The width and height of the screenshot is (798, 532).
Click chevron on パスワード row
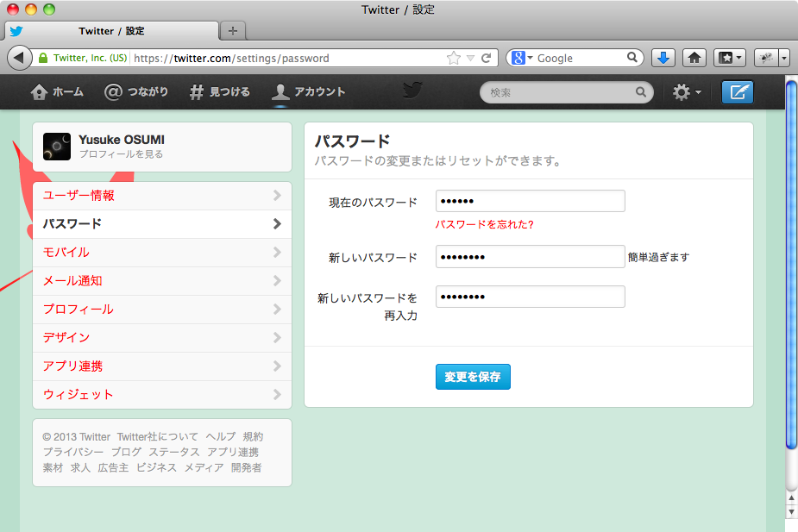pyautogui.click(x=277, y=224)
